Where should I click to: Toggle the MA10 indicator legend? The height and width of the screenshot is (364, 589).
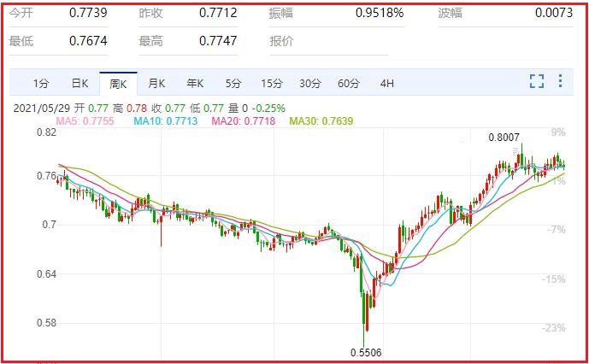[x=166, y=121]
